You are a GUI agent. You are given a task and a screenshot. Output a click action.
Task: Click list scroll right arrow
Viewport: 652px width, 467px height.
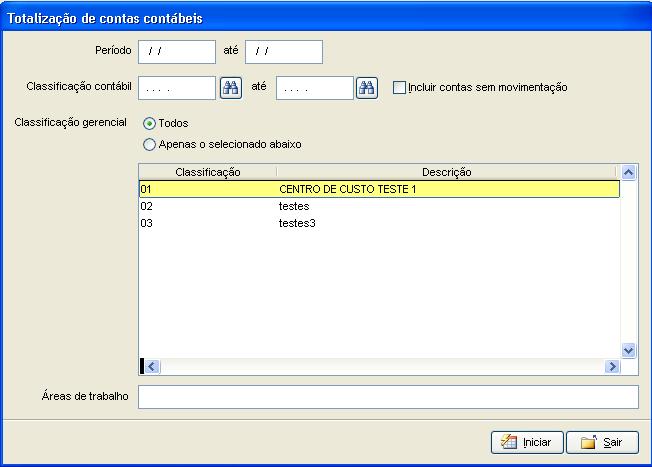(x=612, y=366)
